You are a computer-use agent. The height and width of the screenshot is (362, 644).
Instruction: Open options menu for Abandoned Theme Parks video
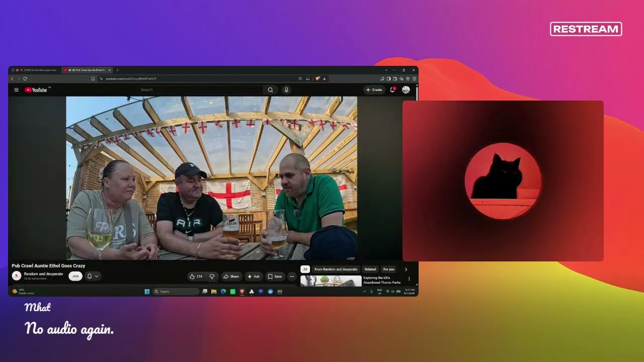(x=409, y=279)
